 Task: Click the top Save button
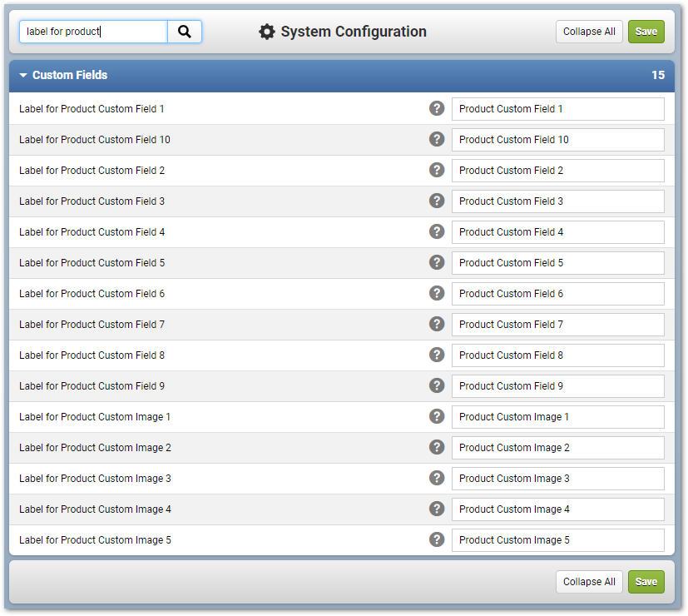[646, 32]
